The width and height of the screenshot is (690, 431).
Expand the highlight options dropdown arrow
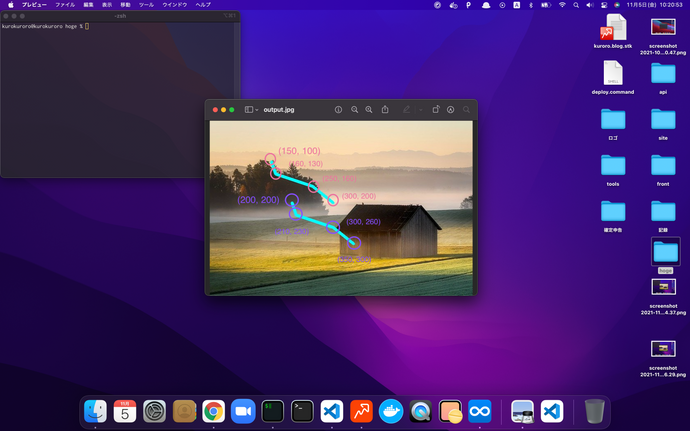click(x=420, y=110)
